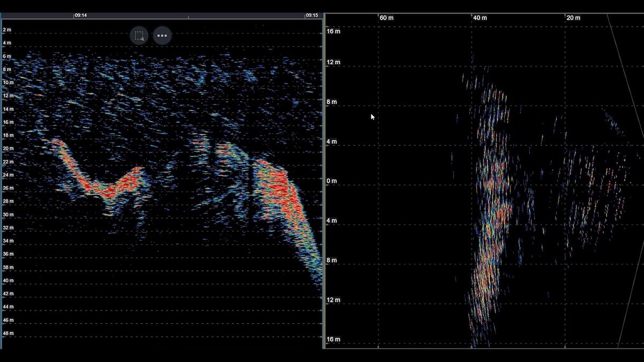Screen dimensions: 644x362
Task: Select the 2 m depth label
Action: click(7, 29)
